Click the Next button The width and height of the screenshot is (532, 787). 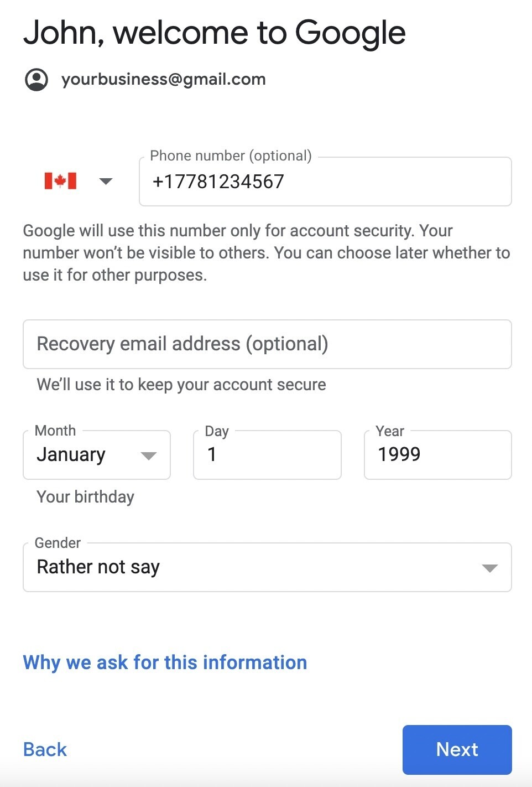click(457, 749)
